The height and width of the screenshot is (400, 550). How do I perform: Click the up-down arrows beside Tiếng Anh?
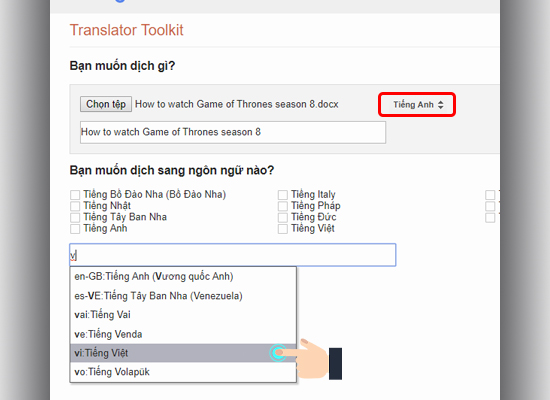tap(441, 105)
